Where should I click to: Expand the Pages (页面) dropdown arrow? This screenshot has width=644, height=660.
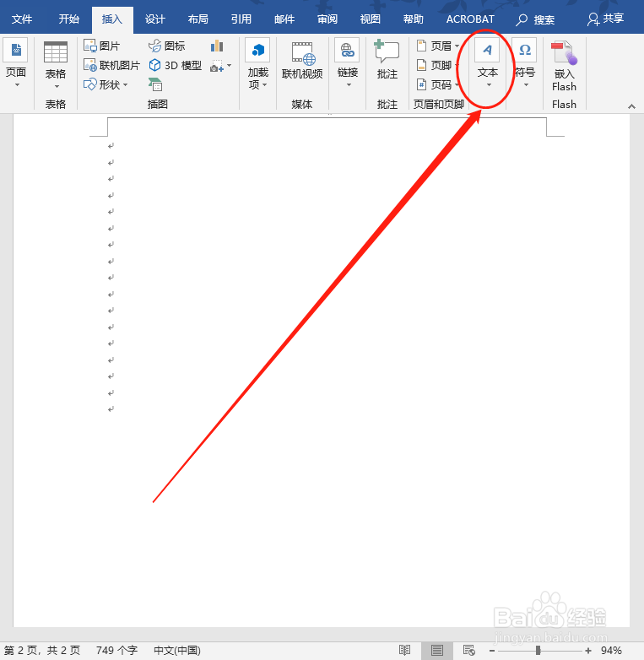pos(17,85)
